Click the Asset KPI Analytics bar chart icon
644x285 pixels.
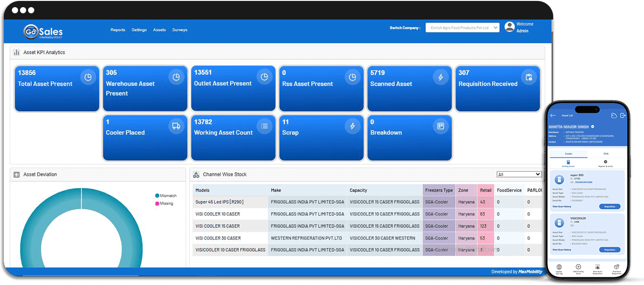[17, 52]
